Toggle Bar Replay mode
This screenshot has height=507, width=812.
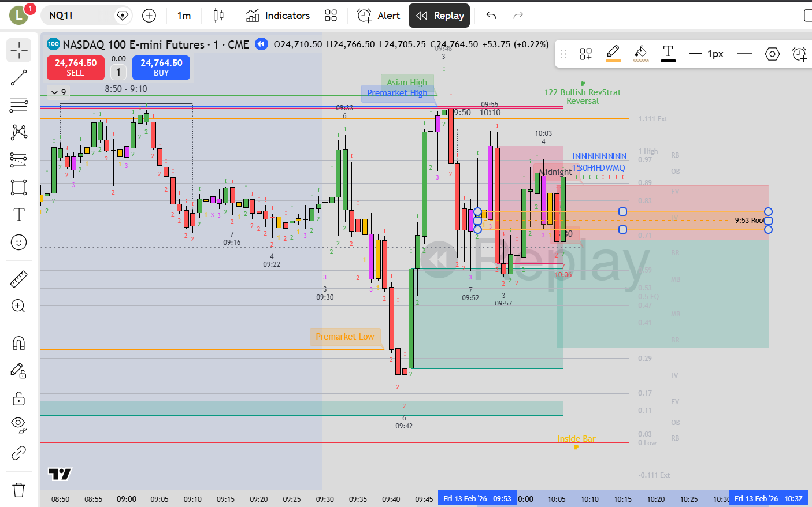click(439, 16)
